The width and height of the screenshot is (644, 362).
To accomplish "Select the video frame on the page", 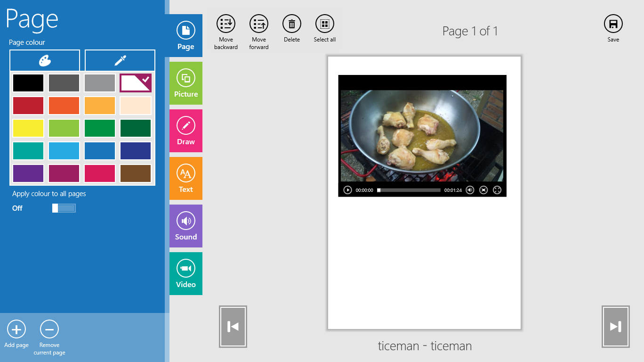I will [x=422, y=136].
